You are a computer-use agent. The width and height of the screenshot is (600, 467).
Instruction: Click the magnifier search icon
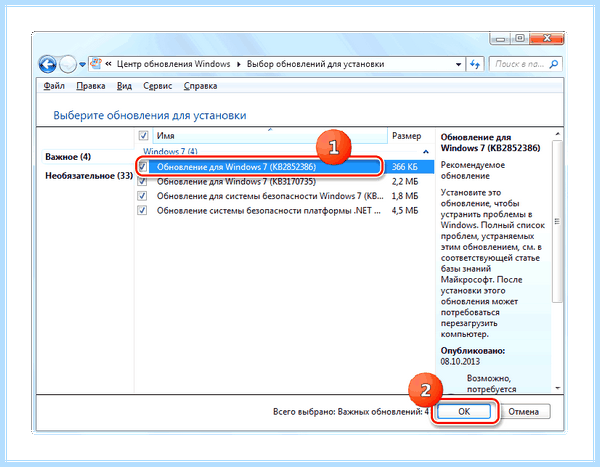click(554, 64)
